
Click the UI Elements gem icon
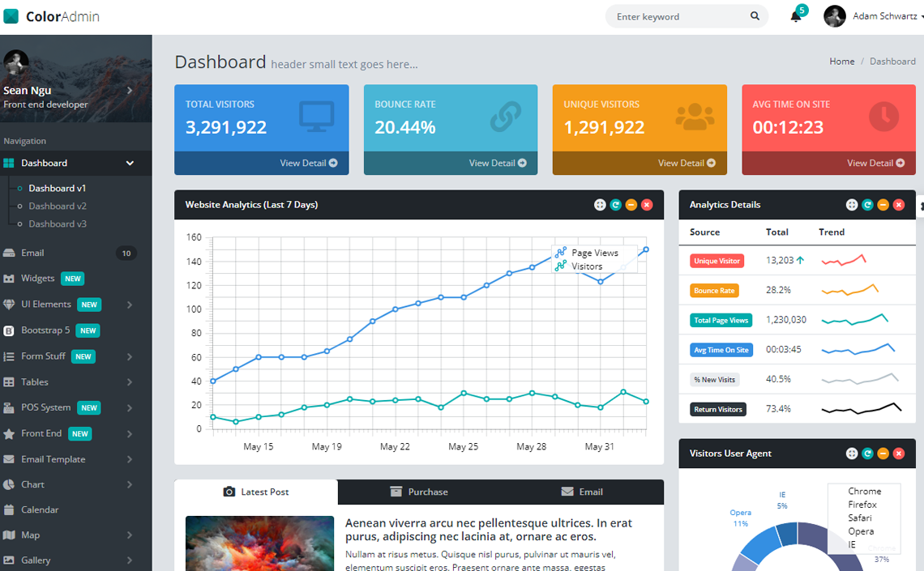point(9,305)
